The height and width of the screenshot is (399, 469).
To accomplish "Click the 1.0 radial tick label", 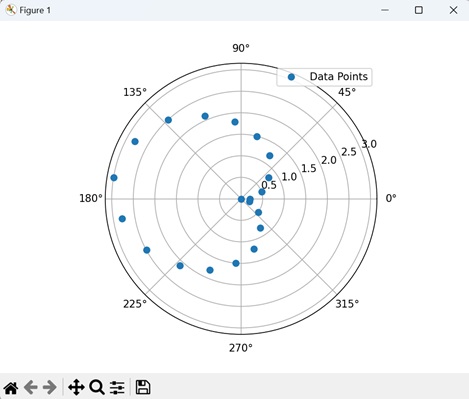I will point(289,177).
